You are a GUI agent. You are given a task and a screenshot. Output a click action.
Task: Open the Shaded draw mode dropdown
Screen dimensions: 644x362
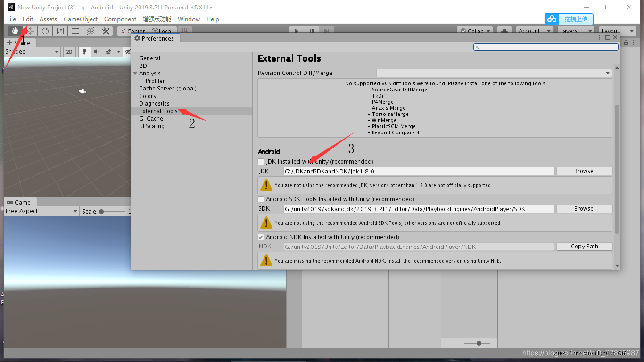point(31,52)
